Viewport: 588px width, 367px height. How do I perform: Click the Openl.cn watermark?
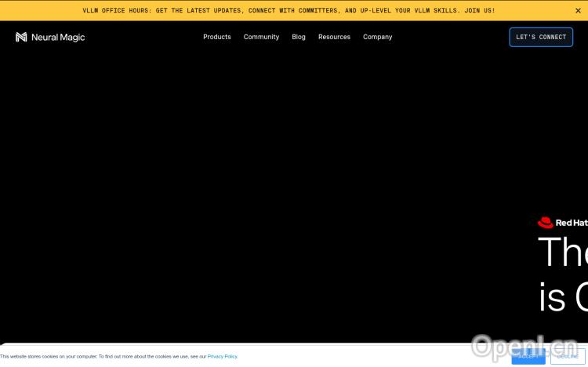click(x=525, y=345)
